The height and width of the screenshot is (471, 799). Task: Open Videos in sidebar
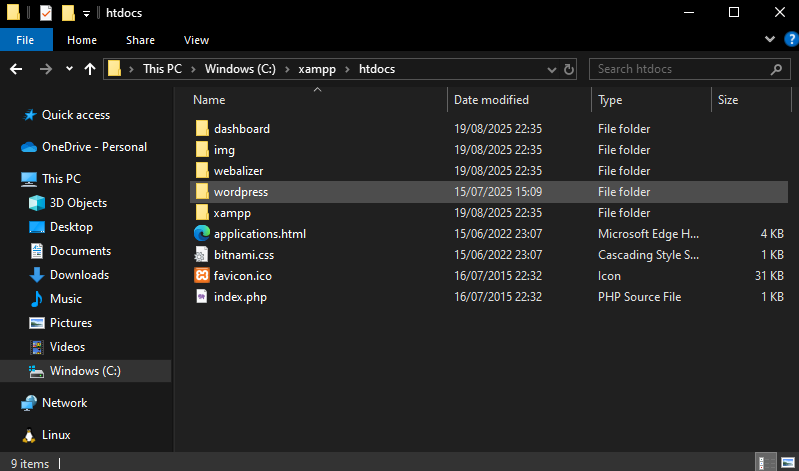click(67, 347)
